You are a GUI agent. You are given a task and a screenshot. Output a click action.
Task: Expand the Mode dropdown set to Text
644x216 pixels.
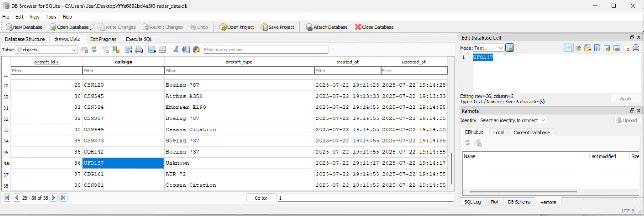point(488,48)
